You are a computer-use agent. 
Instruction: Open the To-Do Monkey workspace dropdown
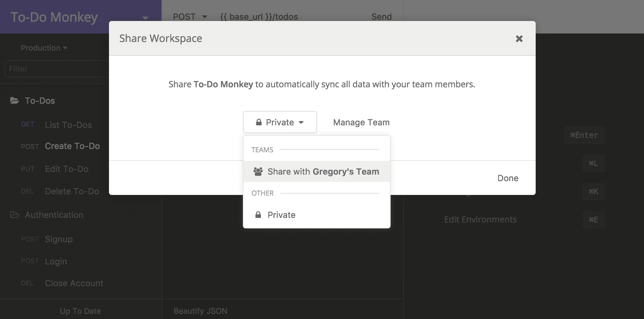[145, 18]
